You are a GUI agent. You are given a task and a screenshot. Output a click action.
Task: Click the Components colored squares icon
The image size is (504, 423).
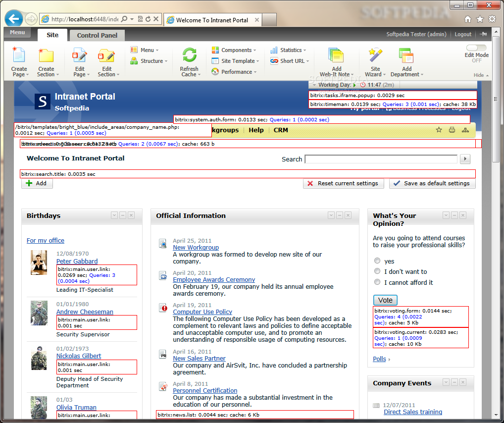point(215,50)
